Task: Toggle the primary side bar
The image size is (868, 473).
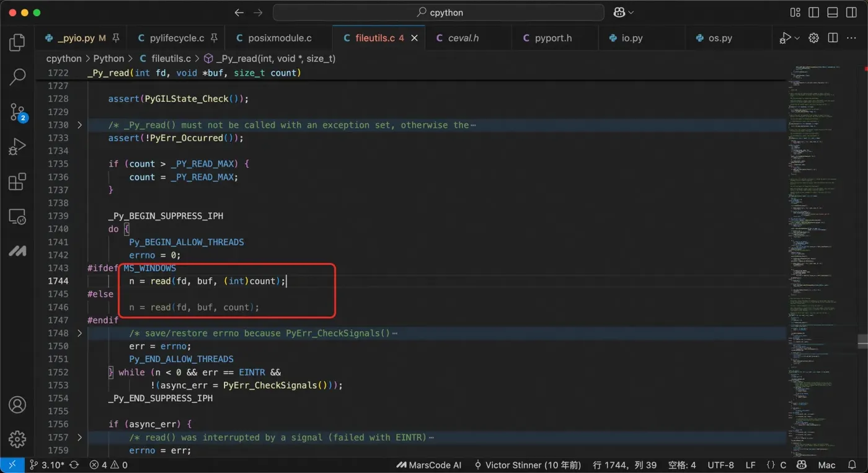Action: pyautogui.click(x=814, y=12)
